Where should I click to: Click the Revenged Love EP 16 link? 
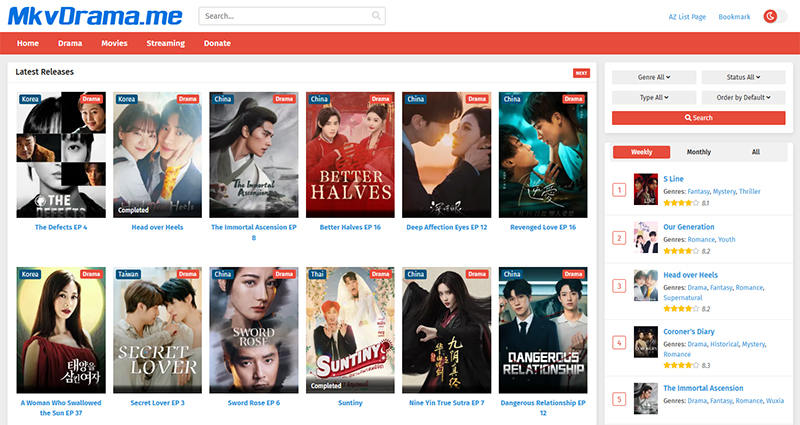543,227
